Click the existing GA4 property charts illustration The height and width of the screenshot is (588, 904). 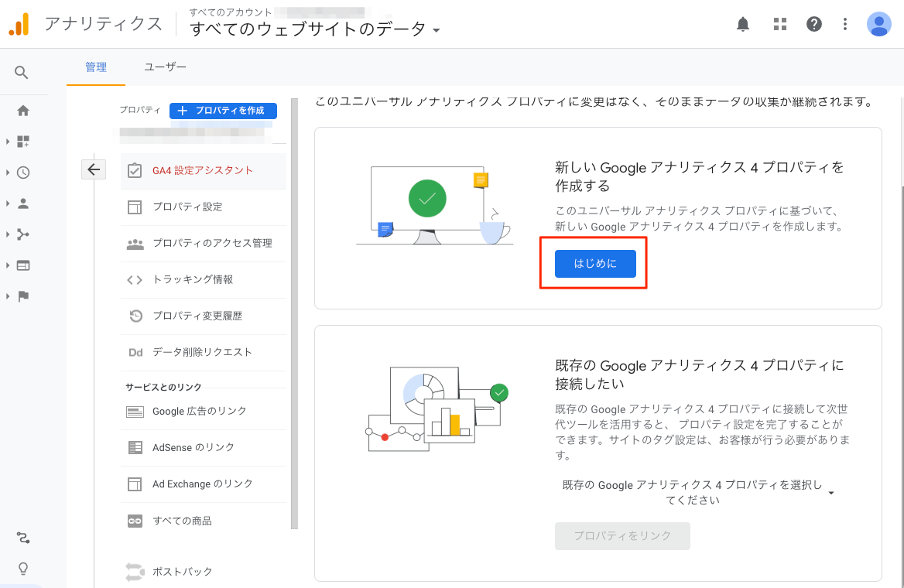(438, 409)
